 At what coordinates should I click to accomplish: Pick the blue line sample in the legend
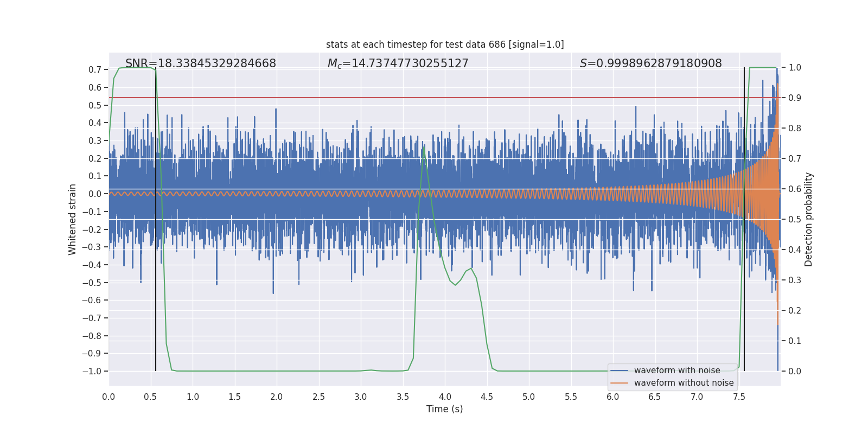620,371
